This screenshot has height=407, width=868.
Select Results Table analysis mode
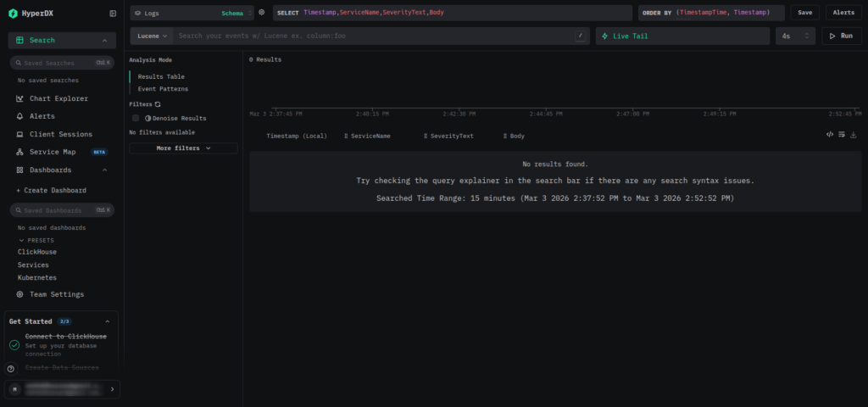[161, 76]
